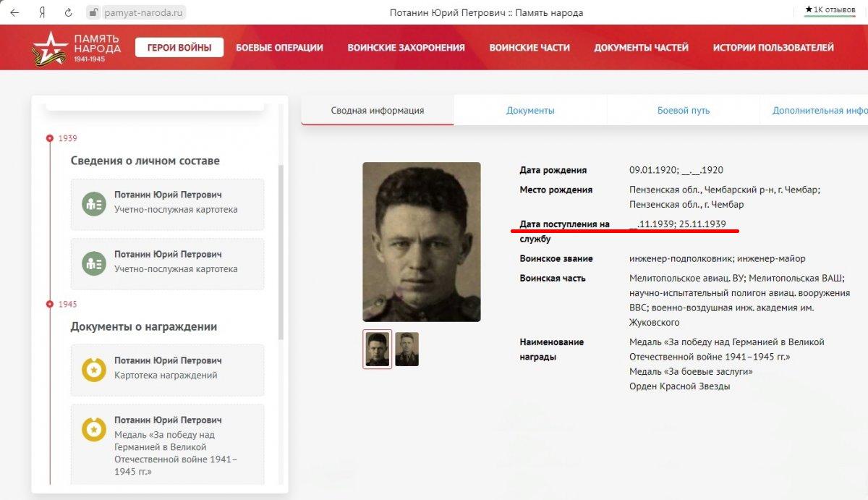Viewport: 868px width, 500px height.
Task: Click the Память народа star logo
Action: point(49,48)
